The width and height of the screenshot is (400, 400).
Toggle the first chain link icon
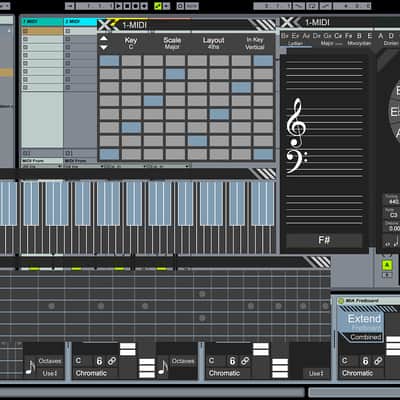coord(112,361)
